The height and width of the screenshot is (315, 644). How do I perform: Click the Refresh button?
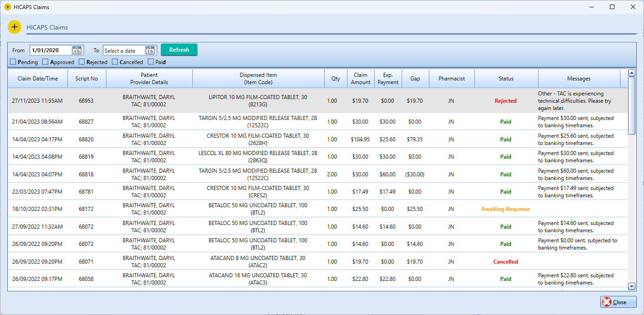point(179,50)
